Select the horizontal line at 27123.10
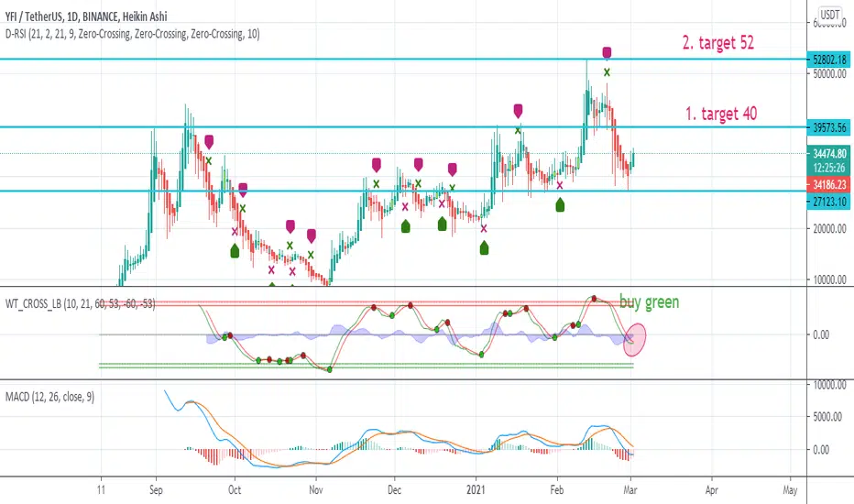The height and width of the screenshot is (504, 854). (403, 191)
